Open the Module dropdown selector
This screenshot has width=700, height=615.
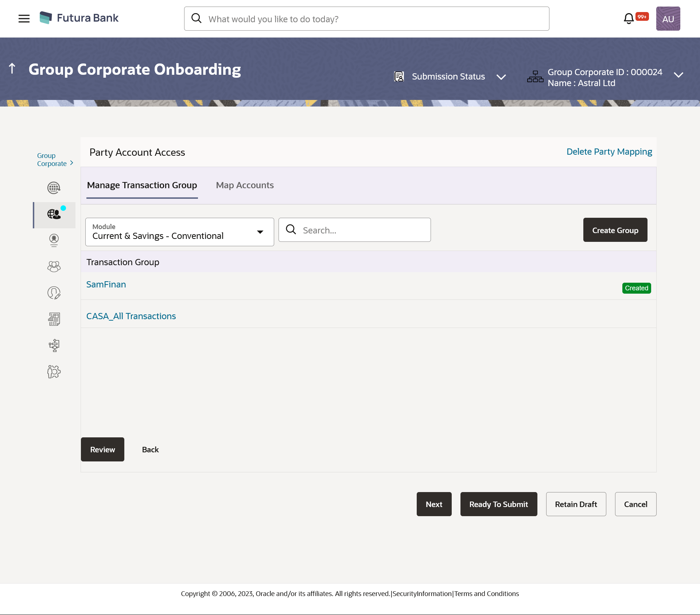tap(179, 232)
